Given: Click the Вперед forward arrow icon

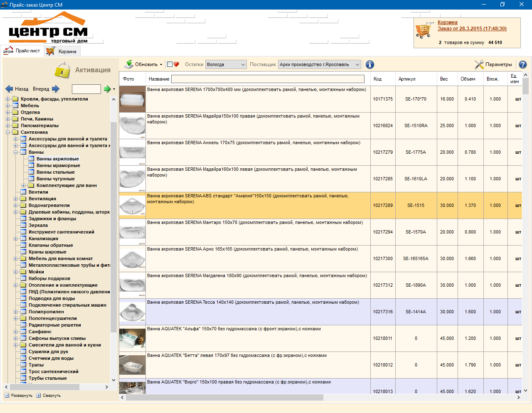Looking at the screenshot, I should (56, 88).
